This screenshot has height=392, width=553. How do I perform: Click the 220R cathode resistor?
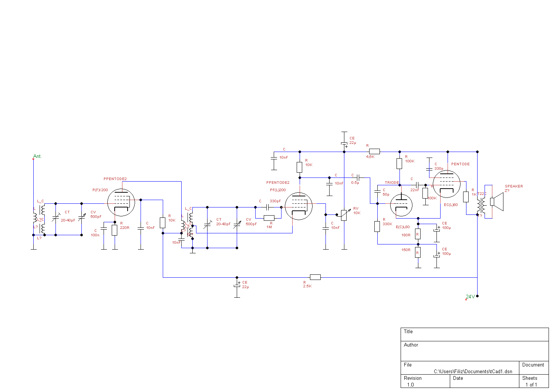115,230
